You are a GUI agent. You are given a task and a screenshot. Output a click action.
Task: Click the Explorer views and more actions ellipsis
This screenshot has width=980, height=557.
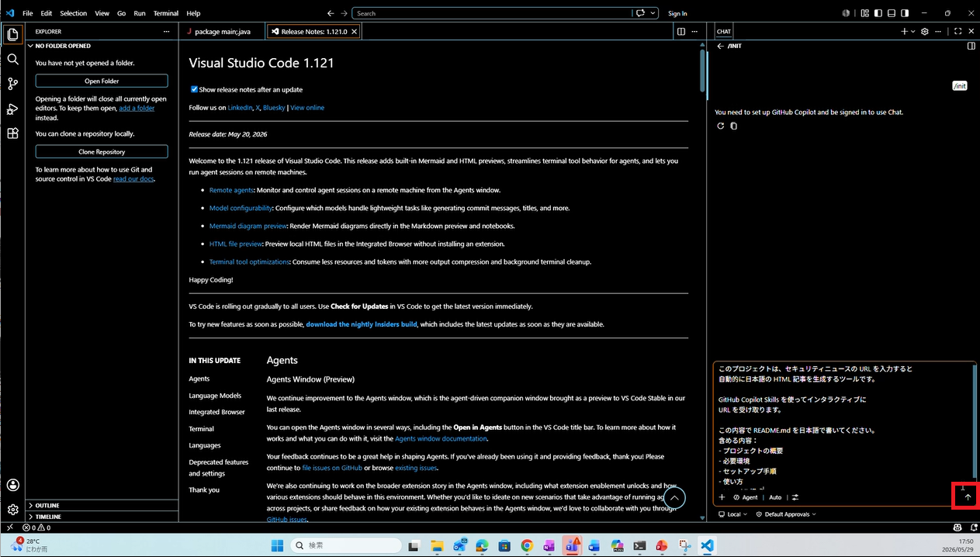(166, 32)
